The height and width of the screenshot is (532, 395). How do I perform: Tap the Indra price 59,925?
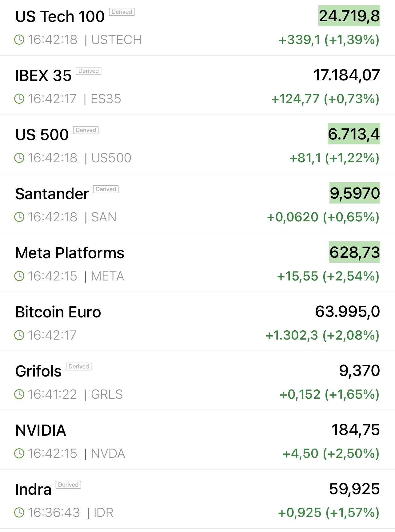(x=354, y=489)
